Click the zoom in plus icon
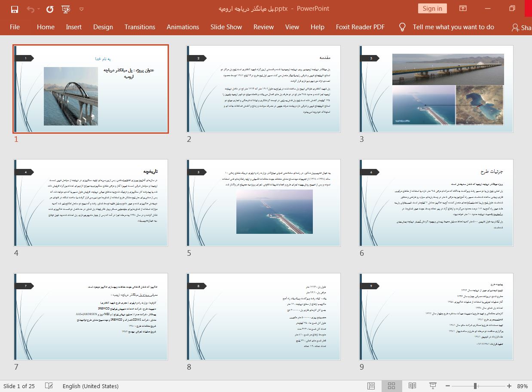The image size is (532, 392). point(509,386)
